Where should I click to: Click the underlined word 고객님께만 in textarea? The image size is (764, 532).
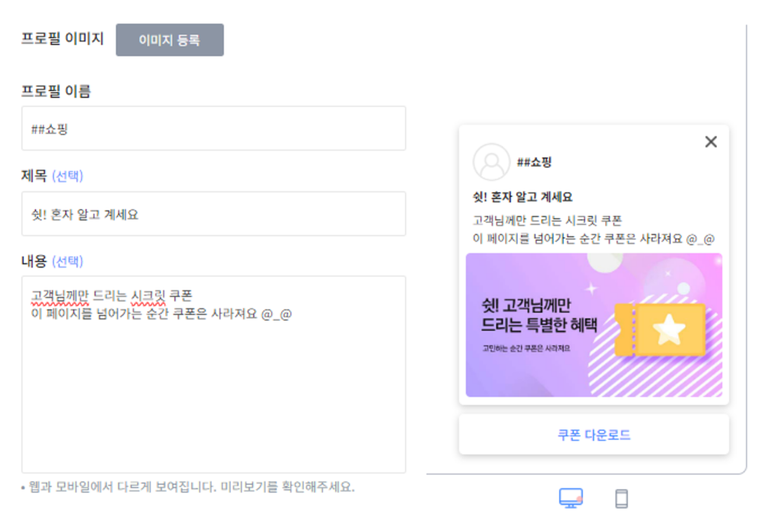pos(60,296)
